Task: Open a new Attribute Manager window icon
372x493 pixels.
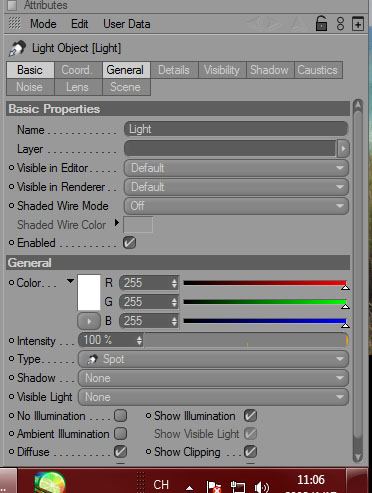Action: coord(358,24)
